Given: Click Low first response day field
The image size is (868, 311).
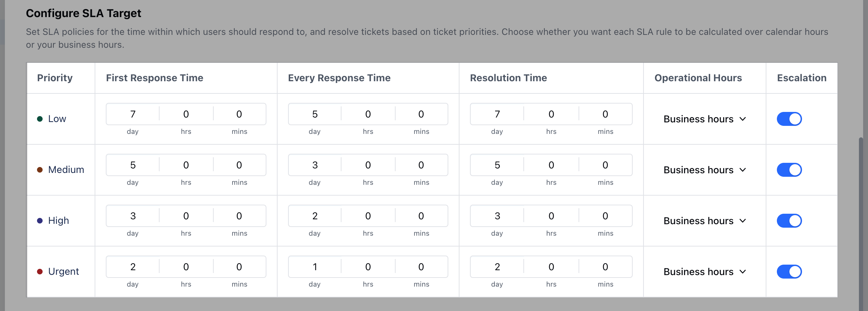Looking at the screenshot, I should (133, 114).
